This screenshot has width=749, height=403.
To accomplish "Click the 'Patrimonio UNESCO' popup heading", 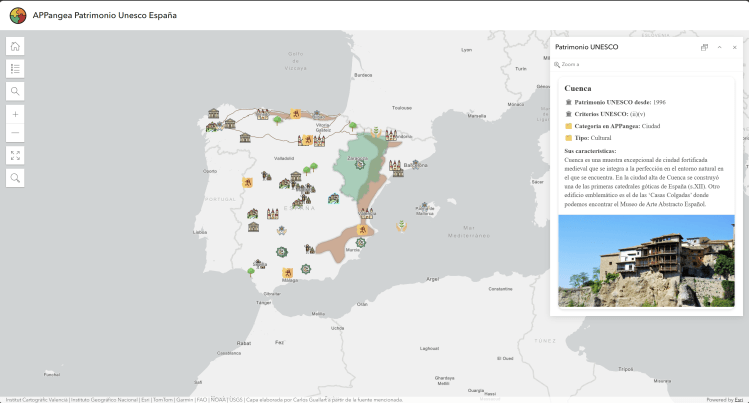I will 587,47.
